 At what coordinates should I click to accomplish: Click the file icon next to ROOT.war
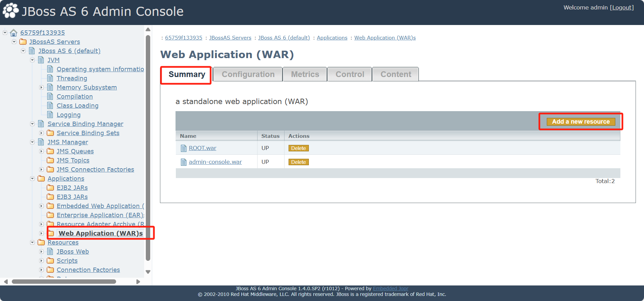184,148
